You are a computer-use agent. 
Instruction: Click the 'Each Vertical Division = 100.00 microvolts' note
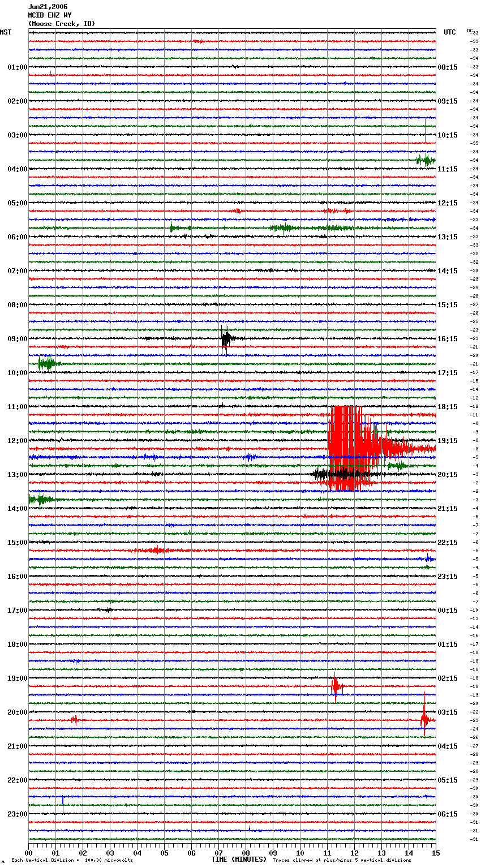point(72,860)
